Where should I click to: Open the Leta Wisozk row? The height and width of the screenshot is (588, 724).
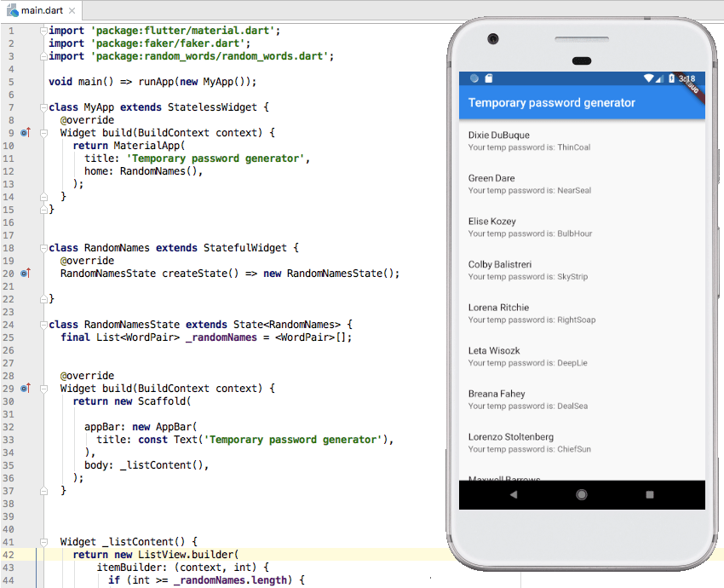click(x=582, y=356)
